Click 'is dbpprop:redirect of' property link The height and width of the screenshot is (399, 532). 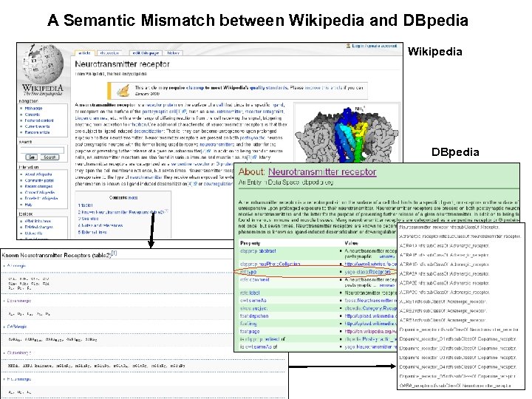click(262, 339)
